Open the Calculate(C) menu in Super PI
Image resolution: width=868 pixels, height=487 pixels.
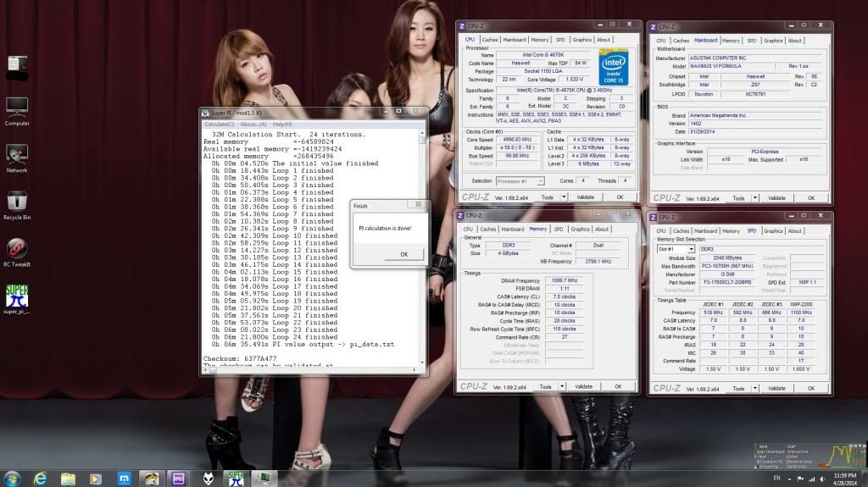point(220,125)
